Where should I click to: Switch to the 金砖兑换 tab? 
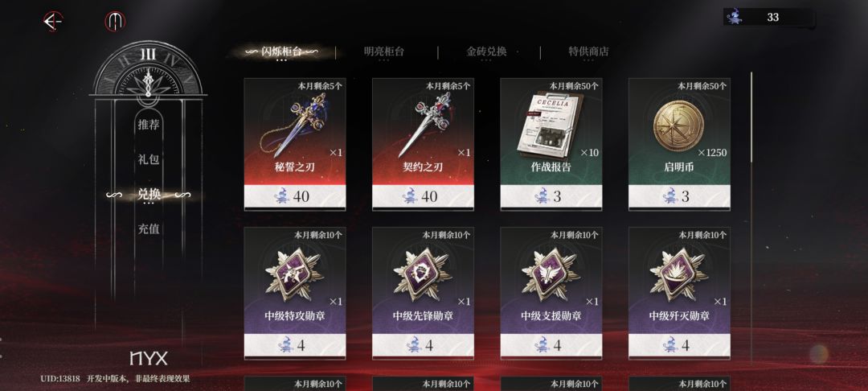coord(486,52)
